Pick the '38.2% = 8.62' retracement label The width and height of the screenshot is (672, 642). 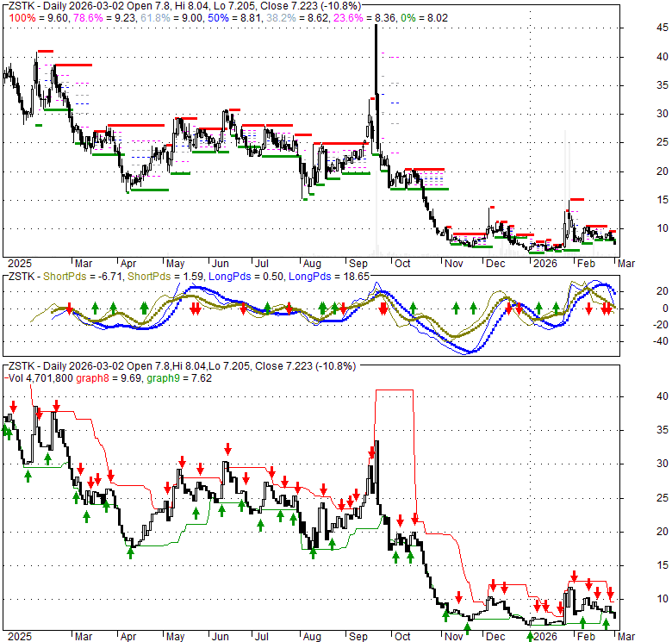tap(296, 18)
